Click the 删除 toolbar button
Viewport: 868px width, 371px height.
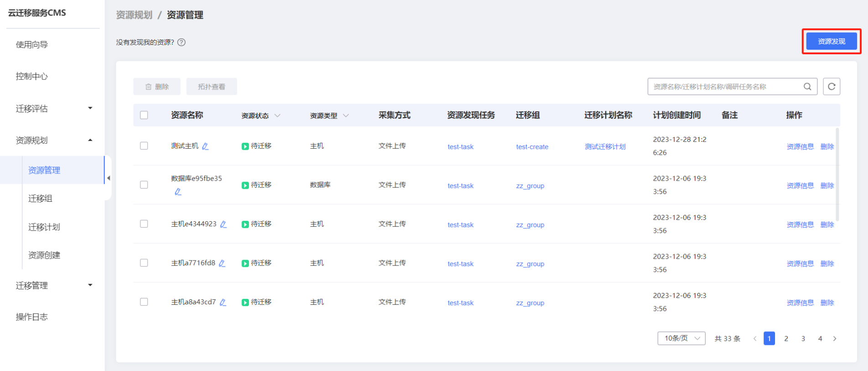(x=157, y=87)
